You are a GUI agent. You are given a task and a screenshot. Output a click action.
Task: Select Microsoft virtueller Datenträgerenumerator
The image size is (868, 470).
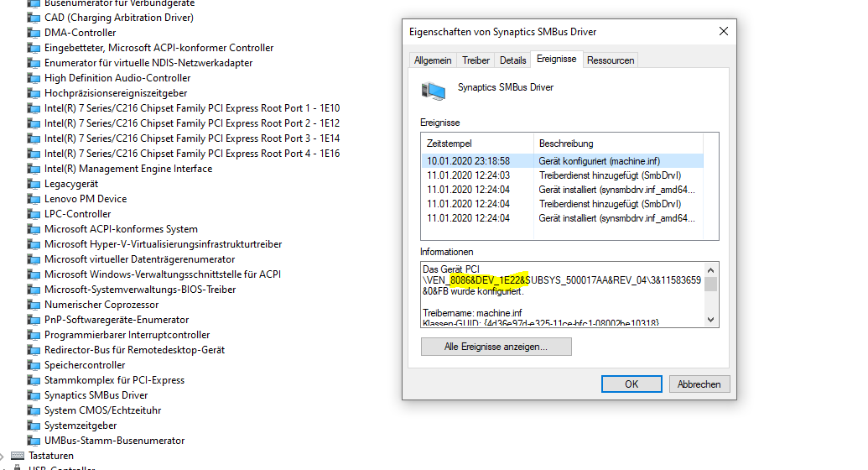(x=139, y=259)
